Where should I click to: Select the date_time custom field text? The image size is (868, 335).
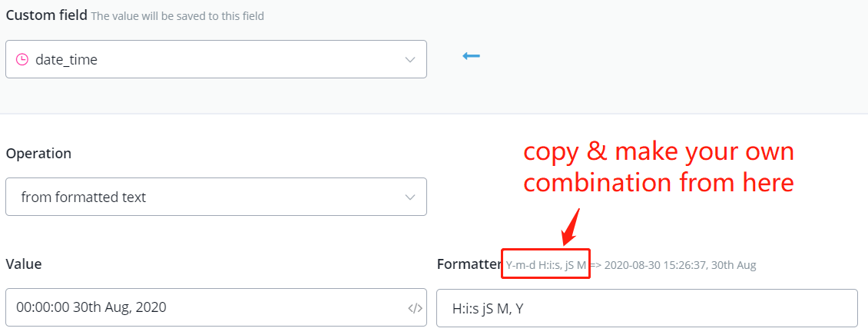[67, 59]
